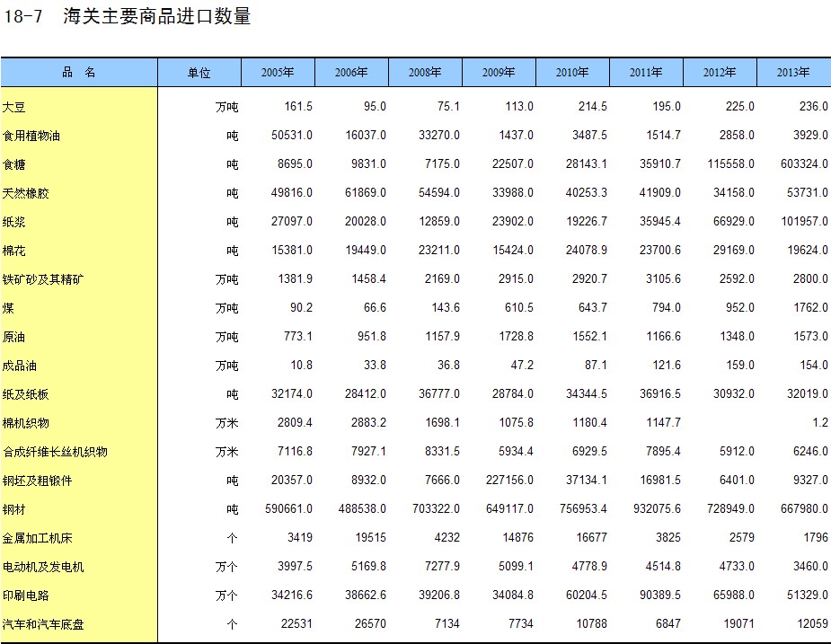Click pulp 2013 value 101957.0
Screen dimensions: 831x644
(x=804, y=221)
